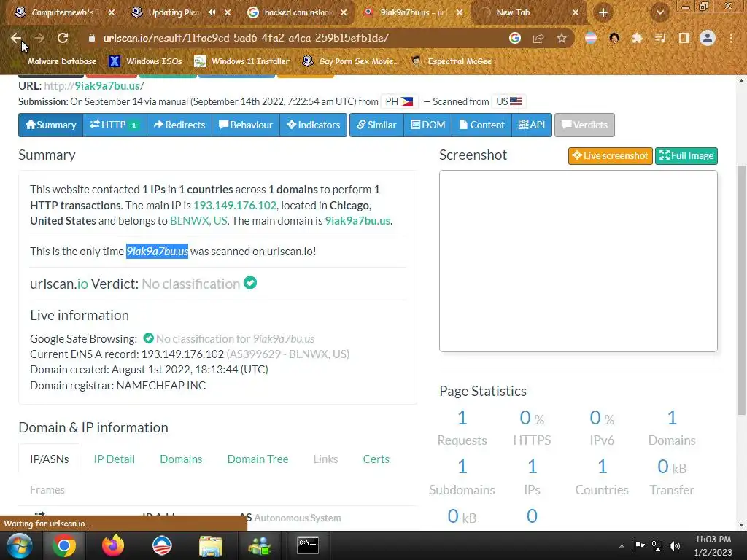Mute the Updating tab speaker icon
Screen dimensions: 747x560
[x=212, y=12]
